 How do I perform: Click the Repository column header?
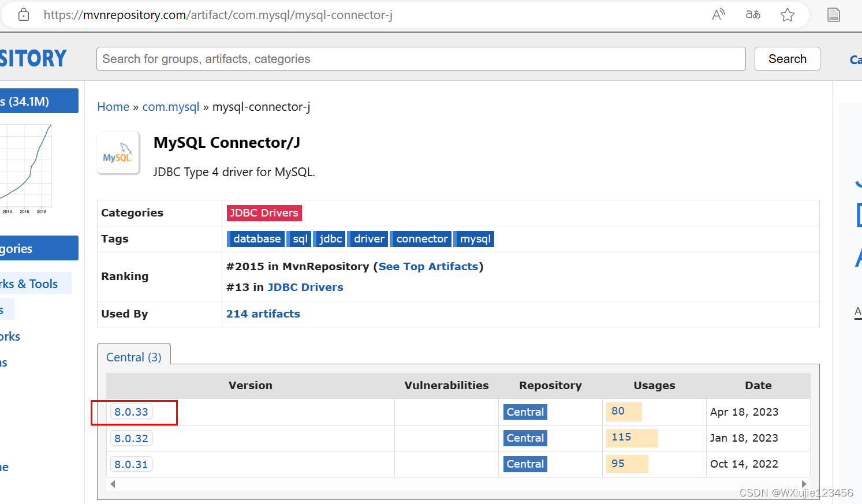(x=550, y=386)
